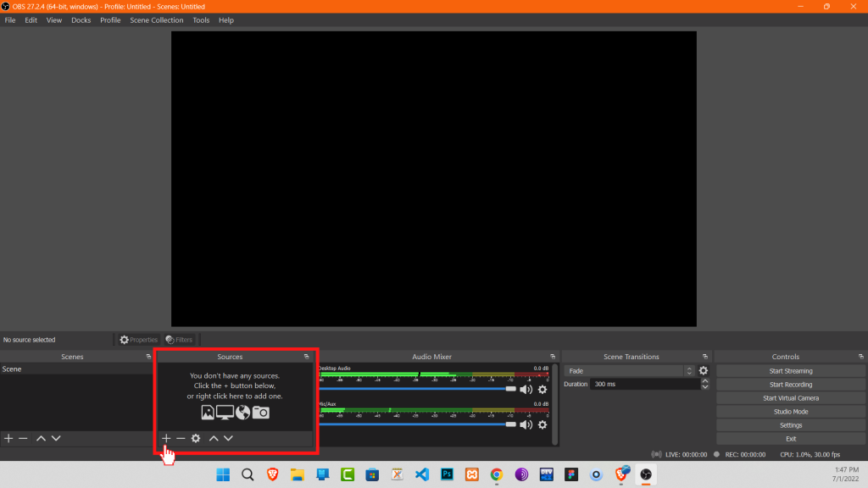
Task: Remove scene with minus button
Action: click(23, 438)
